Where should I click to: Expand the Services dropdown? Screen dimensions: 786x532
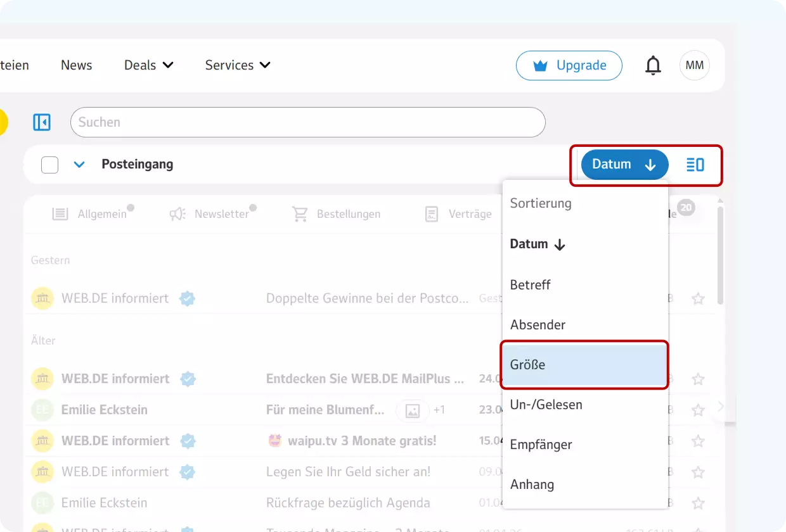click(236, 65)
